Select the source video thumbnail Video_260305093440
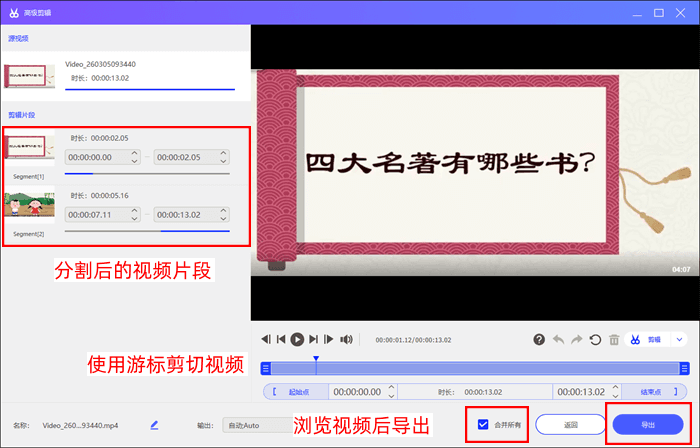The image size is (700, 448). coord(29,76)
